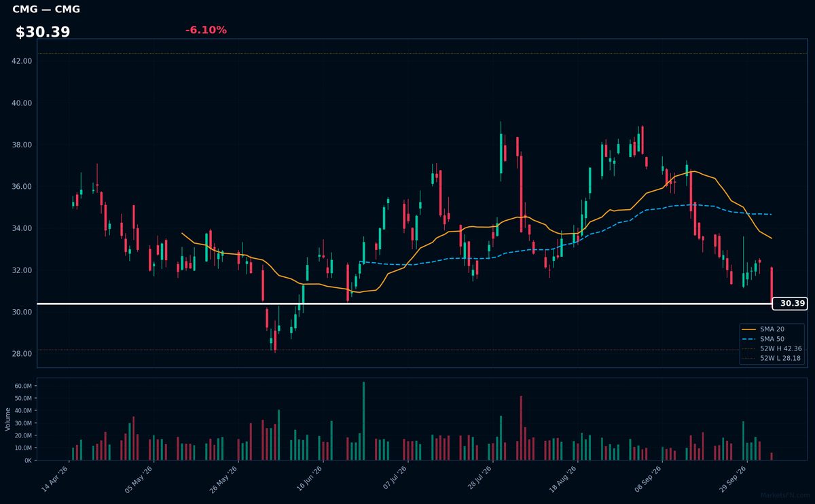Select the SMA 20 legend entry
Image resolution: width=815 pixels, height=504 pixels.
point(773,329)
